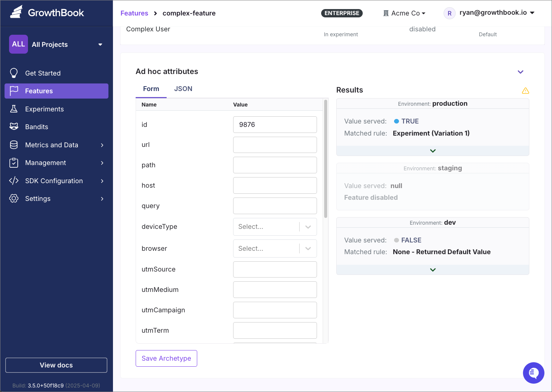Click the utmMedium input field
This screenshot has height=392, width=552.
(x=275, y=290)
